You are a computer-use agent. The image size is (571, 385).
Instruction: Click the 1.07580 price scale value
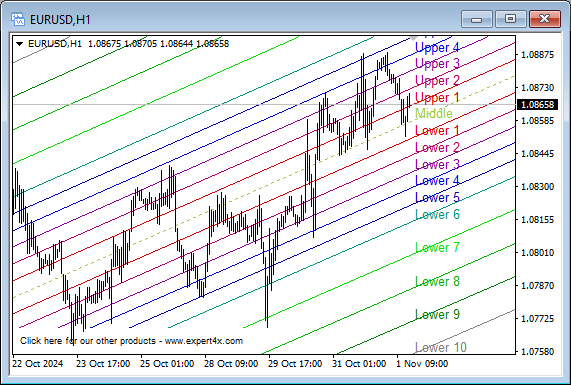537,352
